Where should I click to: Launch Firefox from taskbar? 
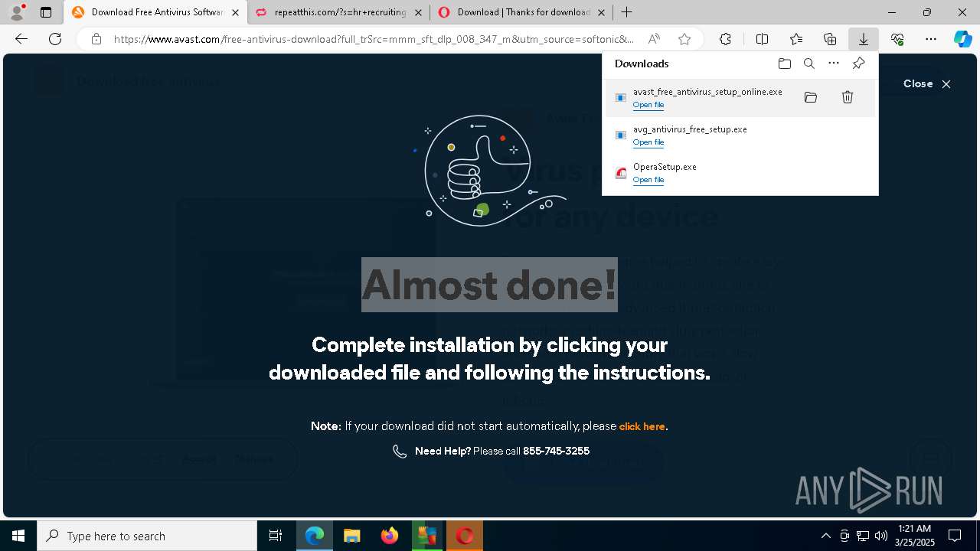[390, 536]
